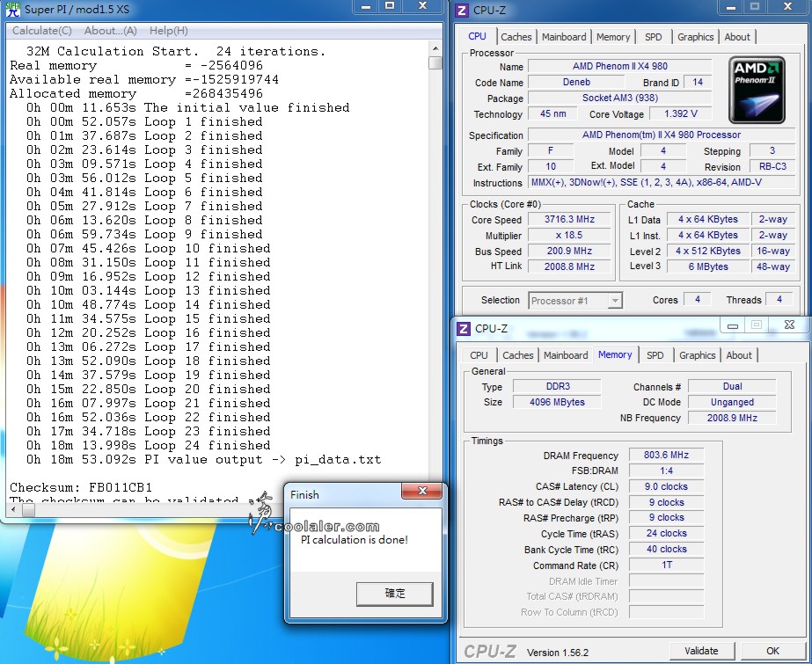The height and width of the screenshot is (664, 812).
Task: Click the Multiplier value x 18.5
Action: point(569,235)
